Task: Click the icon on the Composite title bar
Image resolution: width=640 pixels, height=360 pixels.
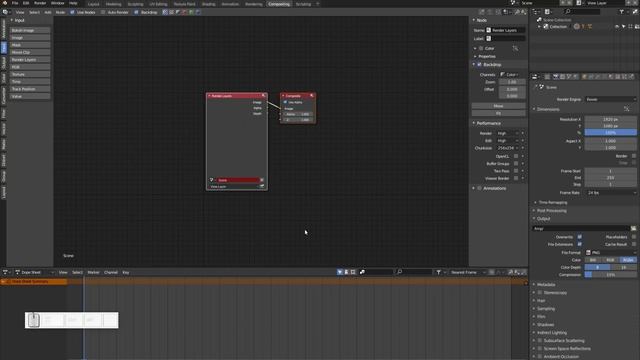Action: (x=312, y=96)
